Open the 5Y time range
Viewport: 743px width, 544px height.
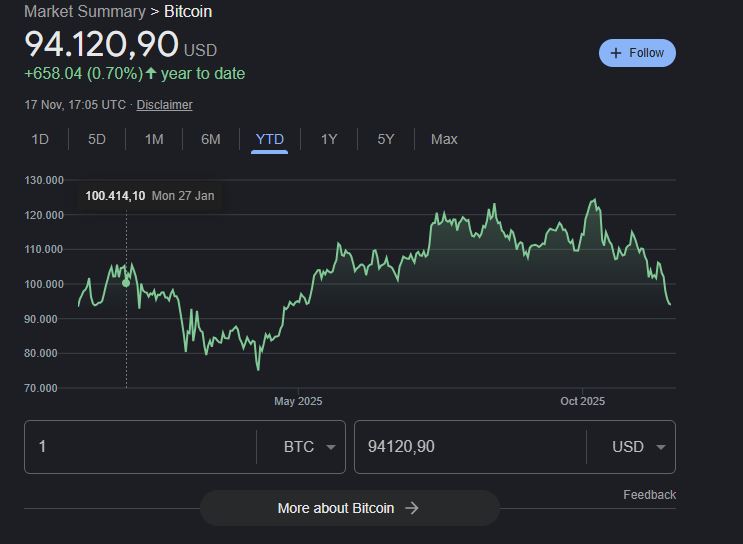point(386,139)
